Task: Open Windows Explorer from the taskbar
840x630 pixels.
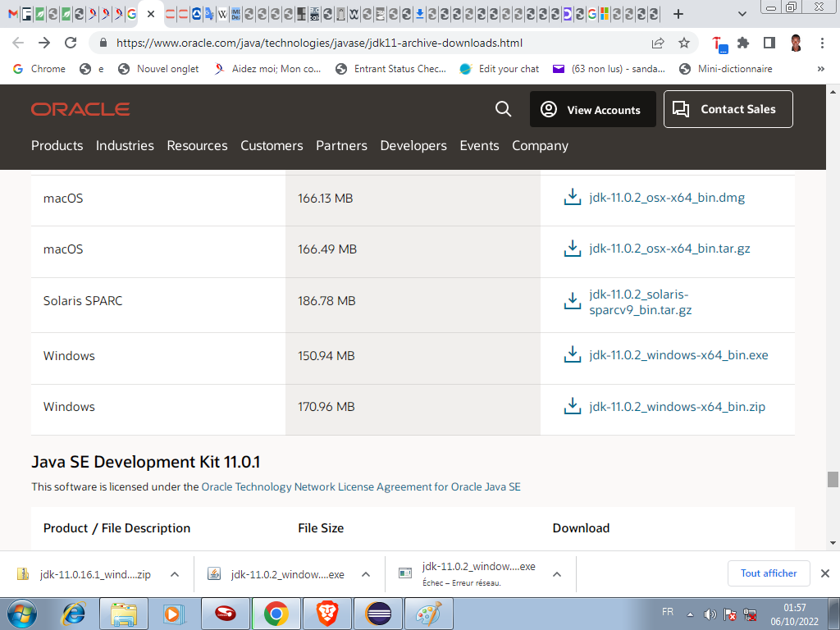Action: point(125,614)
